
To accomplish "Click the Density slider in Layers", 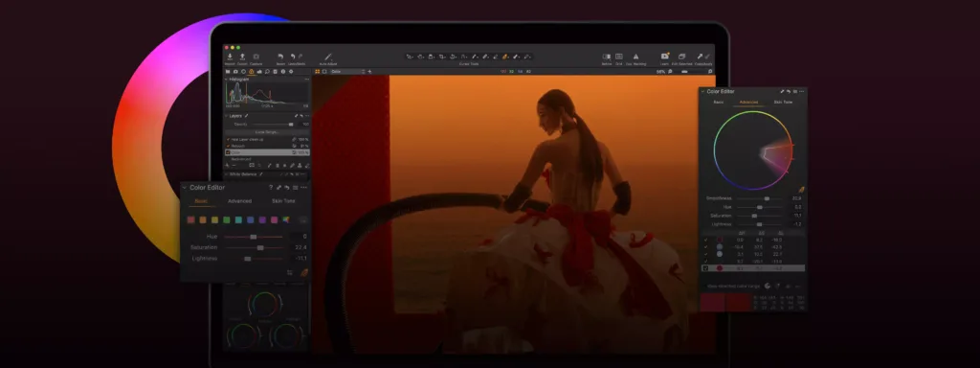I will pos(273,124).
